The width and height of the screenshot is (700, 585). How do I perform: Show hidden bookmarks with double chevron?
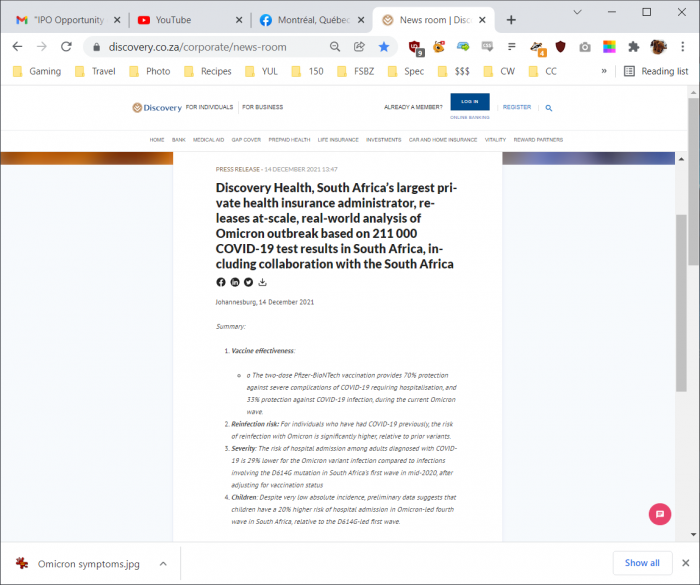coord(604,71)
